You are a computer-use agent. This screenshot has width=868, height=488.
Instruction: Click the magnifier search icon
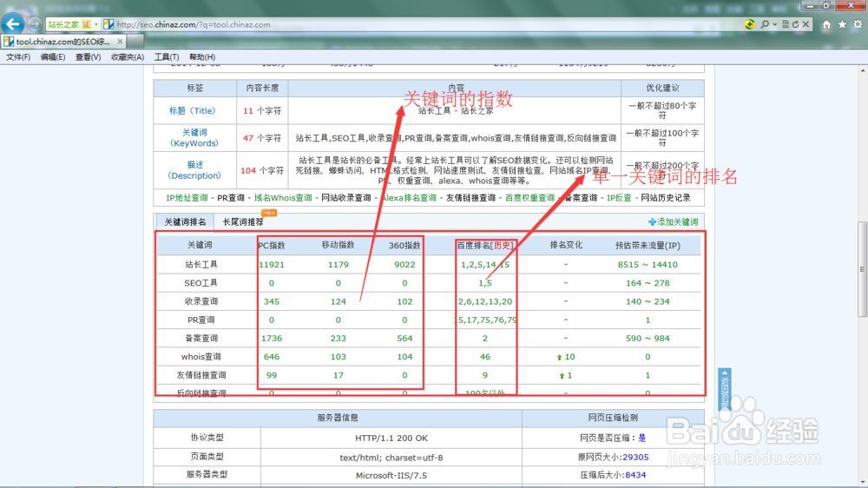[765, 24]
